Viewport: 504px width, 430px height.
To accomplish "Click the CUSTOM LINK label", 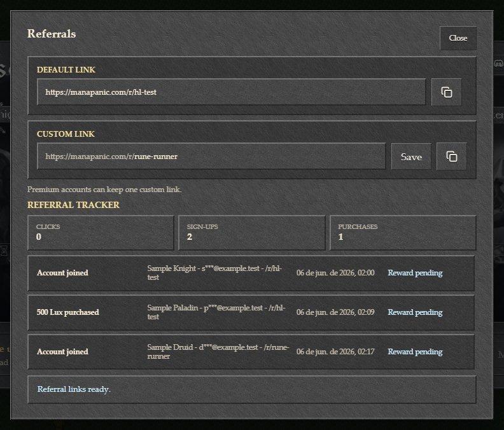I will (x=66, y=134).
